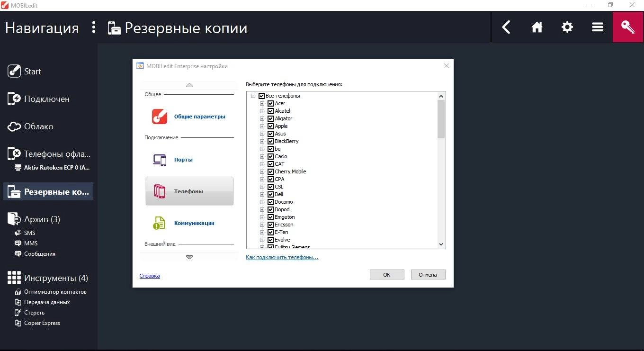Select the Телефоны settings section
Image resolution: width=644 pixels, height=351 pixels.
(189, 191)
